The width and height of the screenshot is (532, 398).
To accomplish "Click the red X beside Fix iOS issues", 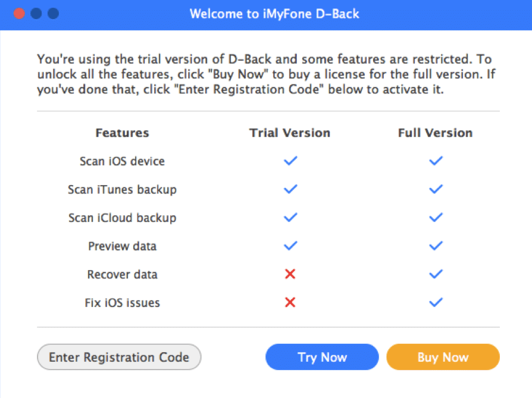I will pos(290,302).
